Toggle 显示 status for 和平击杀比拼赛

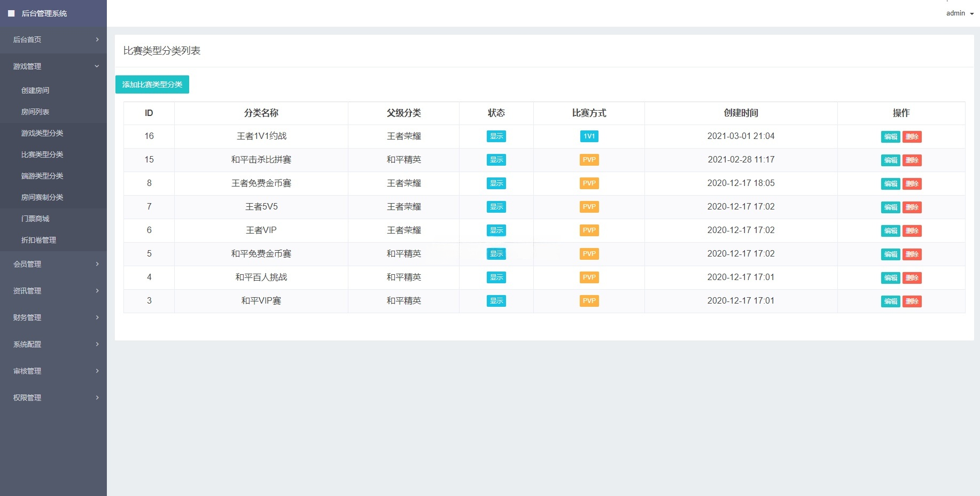point(496,160)
